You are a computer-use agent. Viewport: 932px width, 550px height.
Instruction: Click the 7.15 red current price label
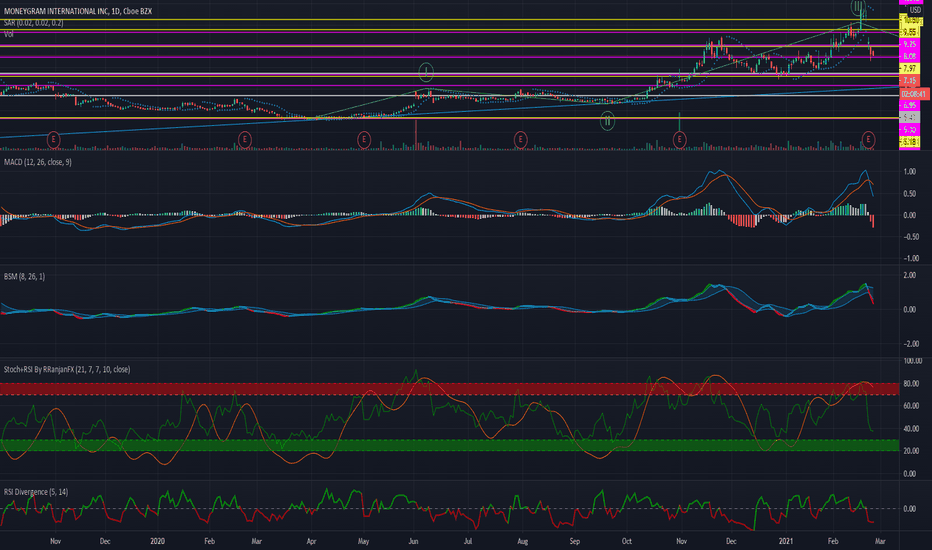(909, 81)
